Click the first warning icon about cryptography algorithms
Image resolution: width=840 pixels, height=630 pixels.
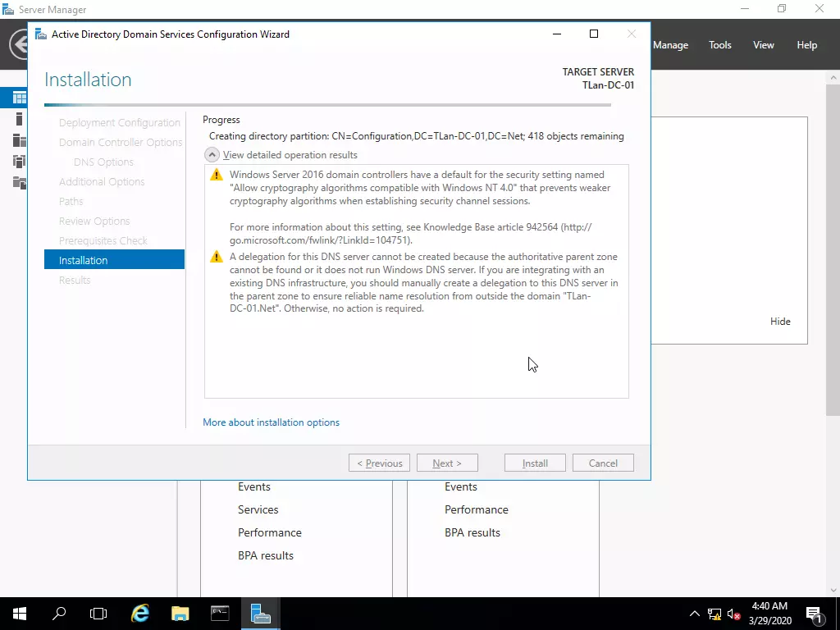[217, 175]
